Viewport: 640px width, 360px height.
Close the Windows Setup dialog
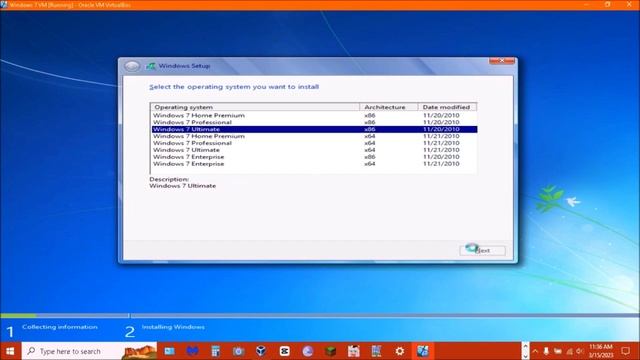pos(502,61)
